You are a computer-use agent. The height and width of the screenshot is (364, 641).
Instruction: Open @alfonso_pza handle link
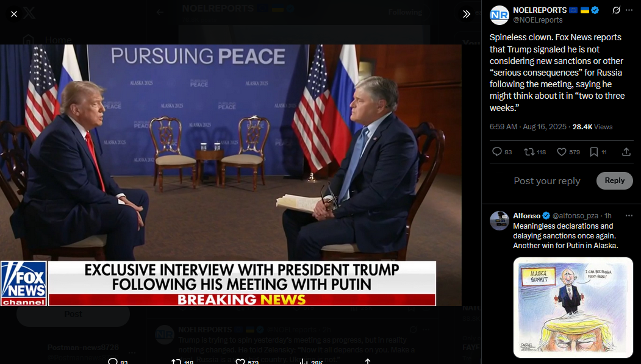coord(575,216)
